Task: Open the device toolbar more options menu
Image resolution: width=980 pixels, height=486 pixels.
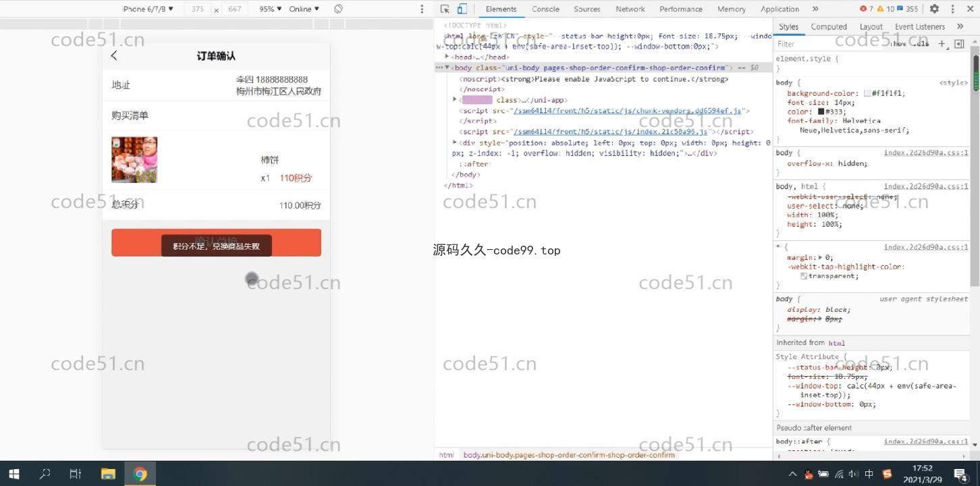Action: [422, 9]
